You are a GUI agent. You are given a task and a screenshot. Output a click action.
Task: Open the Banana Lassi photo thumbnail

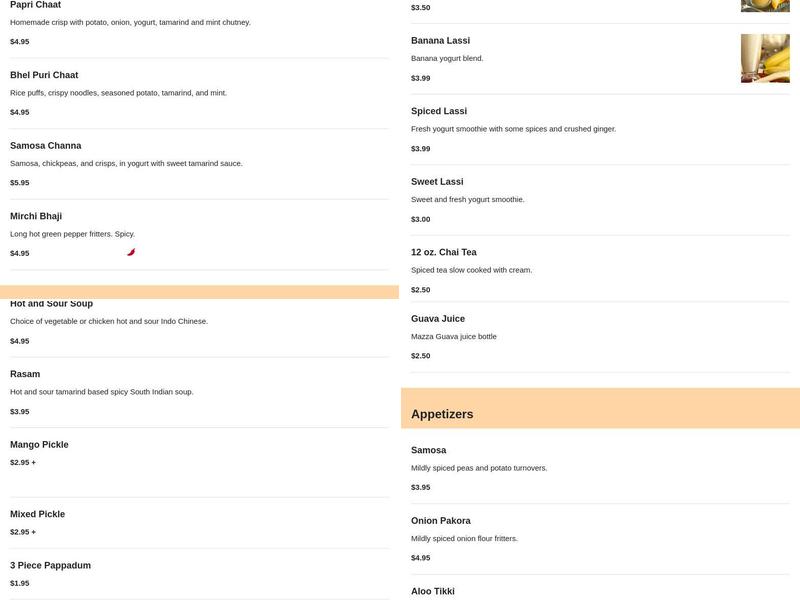pos(765,58)
